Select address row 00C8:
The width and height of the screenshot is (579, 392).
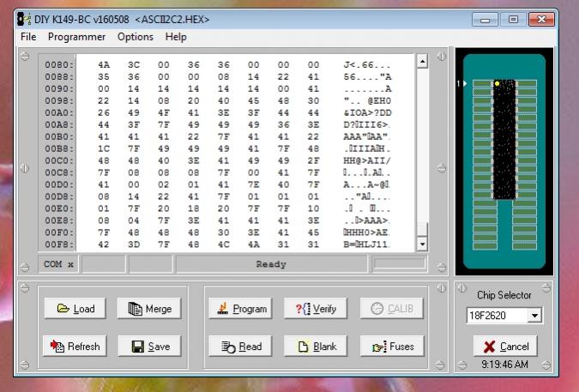pos(59,172)
